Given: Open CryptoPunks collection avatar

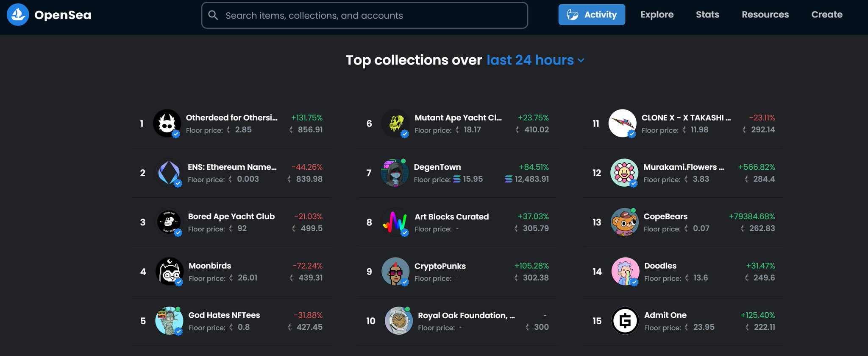Looking at the screenshot, I should point(395,271).
